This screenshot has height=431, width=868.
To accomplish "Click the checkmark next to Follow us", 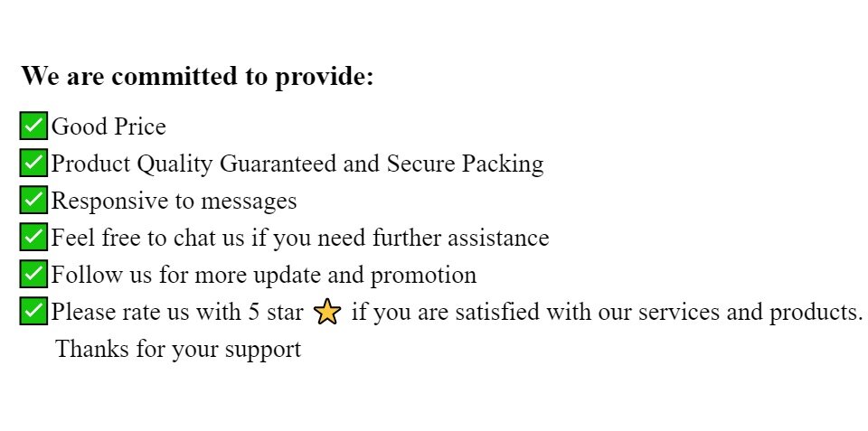I will (33, 274).
